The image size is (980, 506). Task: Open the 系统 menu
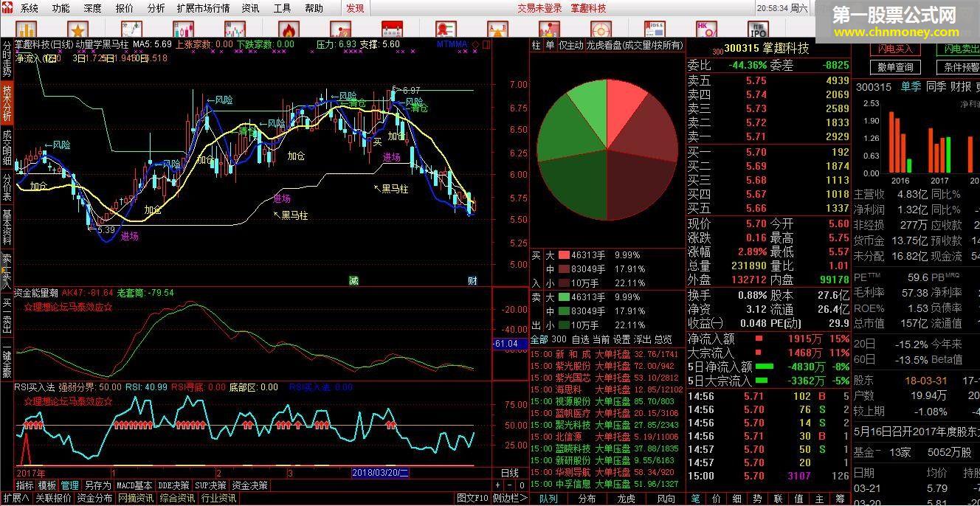coord(30,8)
